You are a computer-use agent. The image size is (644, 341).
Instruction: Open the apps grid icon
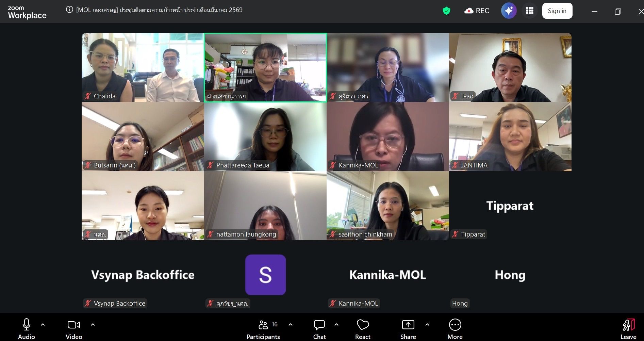pos(529,11)
